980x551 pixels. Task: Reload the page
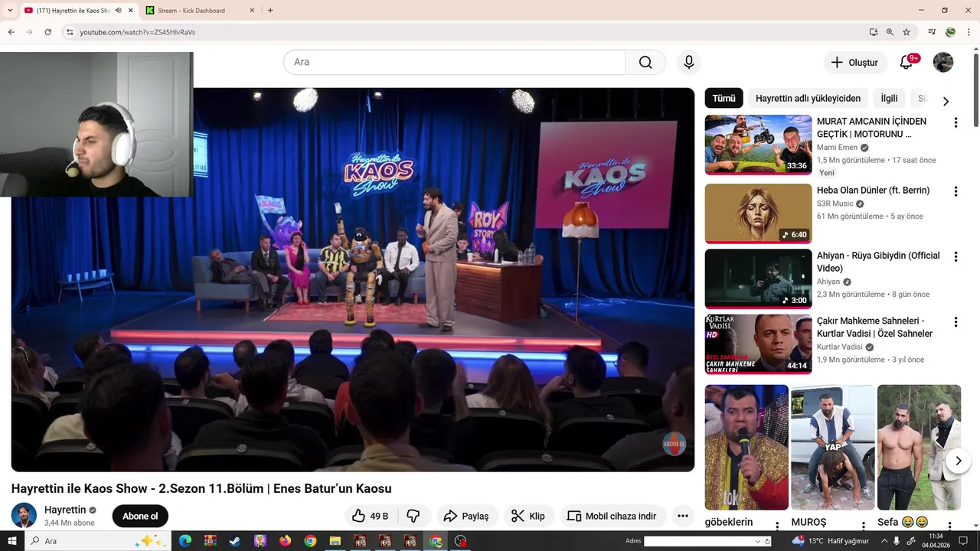point(47,32)
